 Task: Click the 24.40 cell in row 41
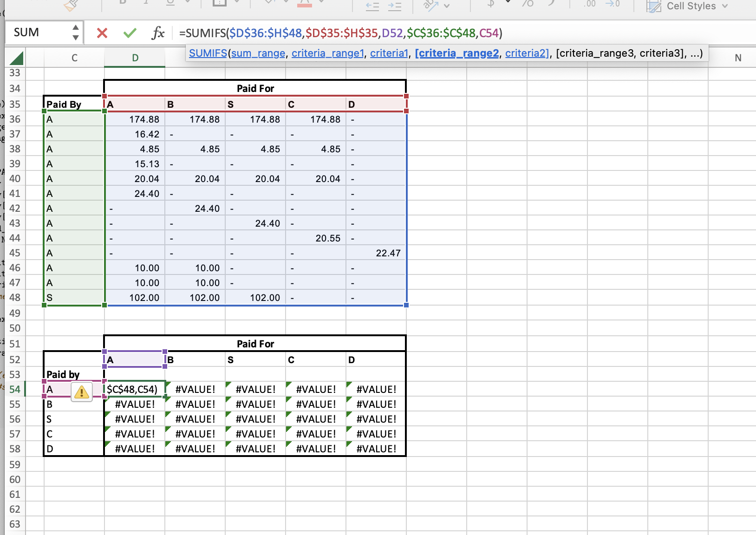pos(135,194)
